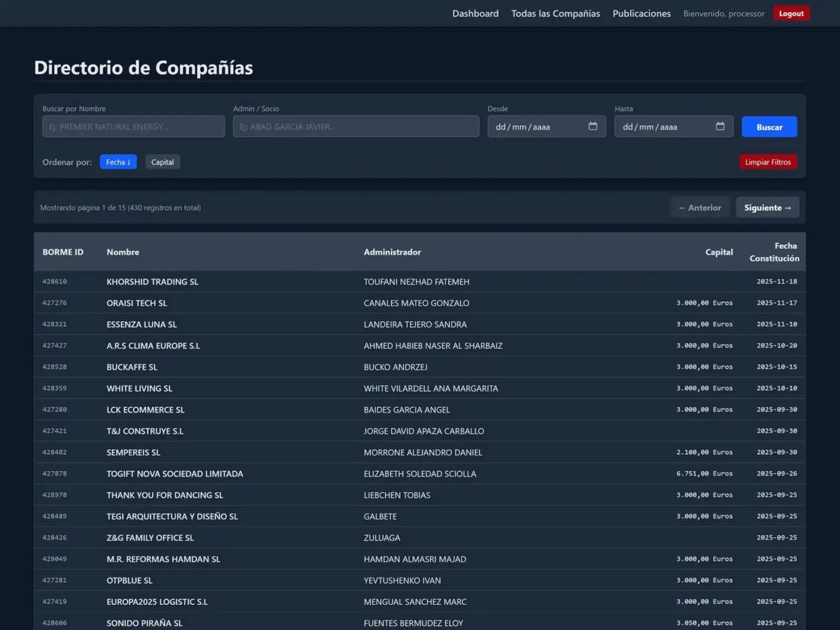
Task: Navigate to Todas las Compañías
Action: 555,13
